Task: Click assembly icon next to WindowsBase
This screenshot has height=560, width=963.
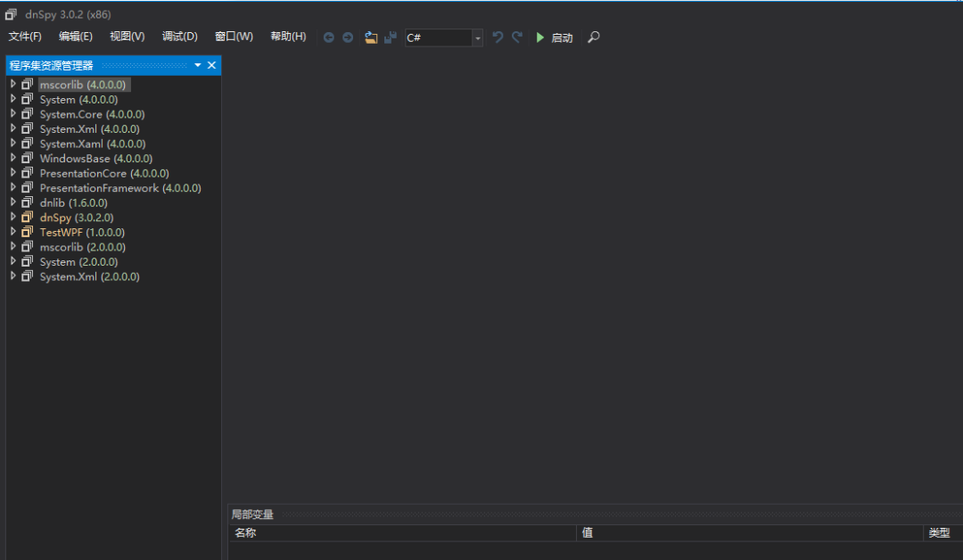Action: coord(27,158)
